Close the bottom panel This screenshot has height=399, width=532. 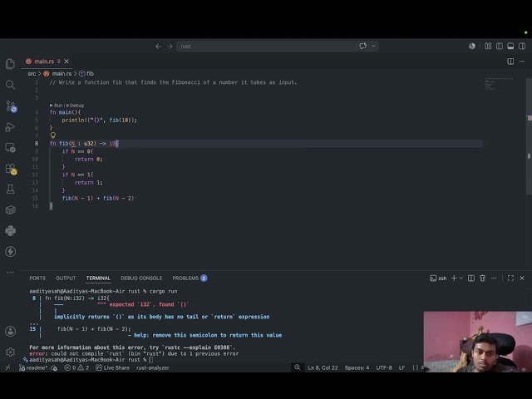click(x=522, y=278)
